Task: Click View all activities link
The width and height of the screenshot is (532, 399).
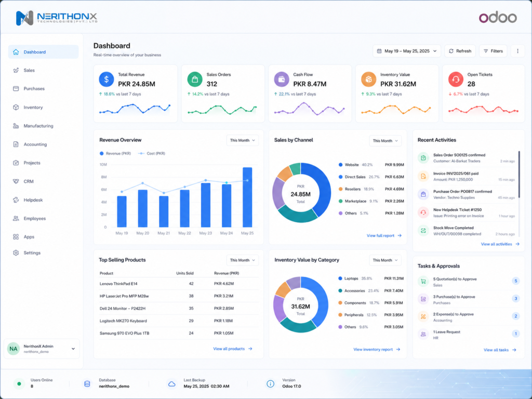Action: [500, 244]
